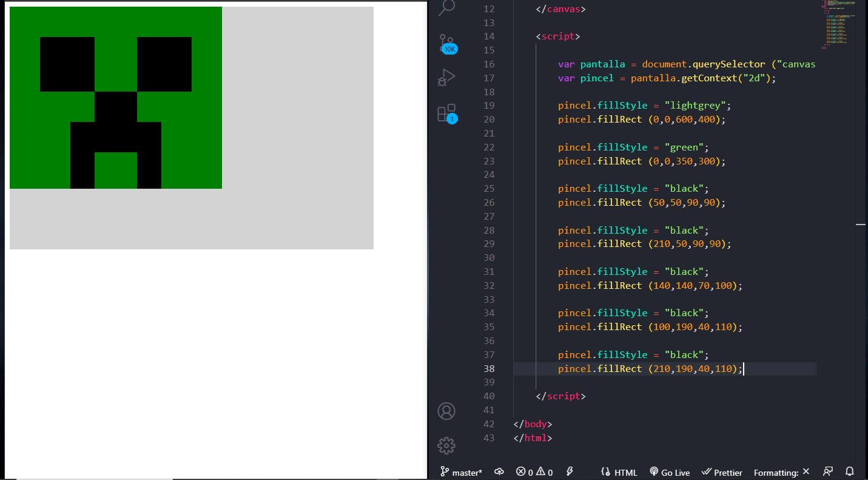
Task: Open the errors and warnings counter
Action: [x=534, y=472]
